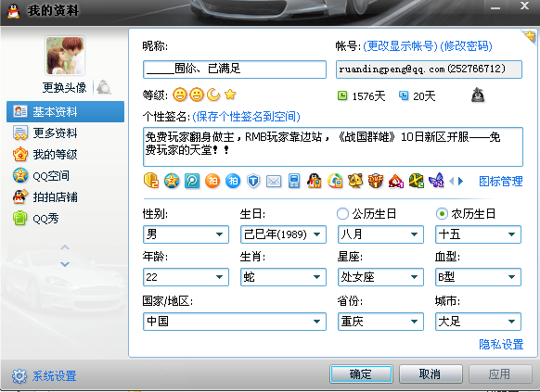
Task: Open the 国家/地区 dropdown showing 中国
Action: (x=235, y=322)
